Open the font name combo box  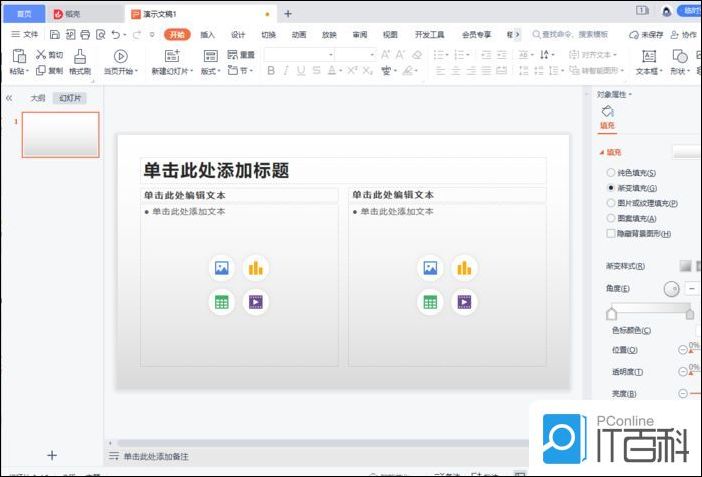[x=300, y=55]
